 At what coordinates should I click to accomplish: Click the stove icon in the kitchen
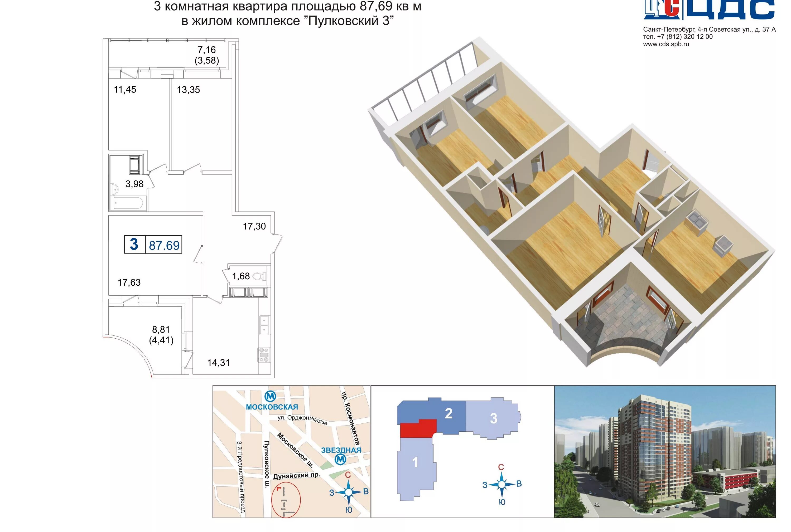pos(264,355)
